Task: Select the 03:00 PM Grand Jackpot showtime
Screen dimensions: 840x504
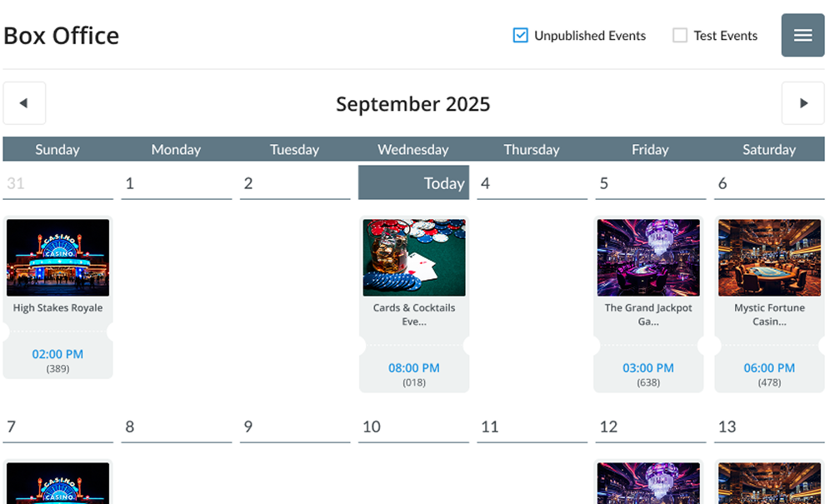Action: pyautogui.click(x=649, y=367)
